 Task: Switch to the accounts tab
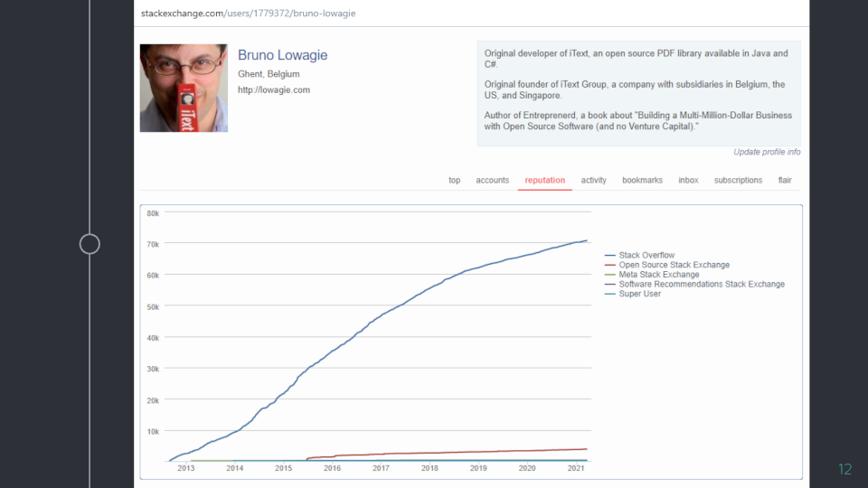coord(492,181)
